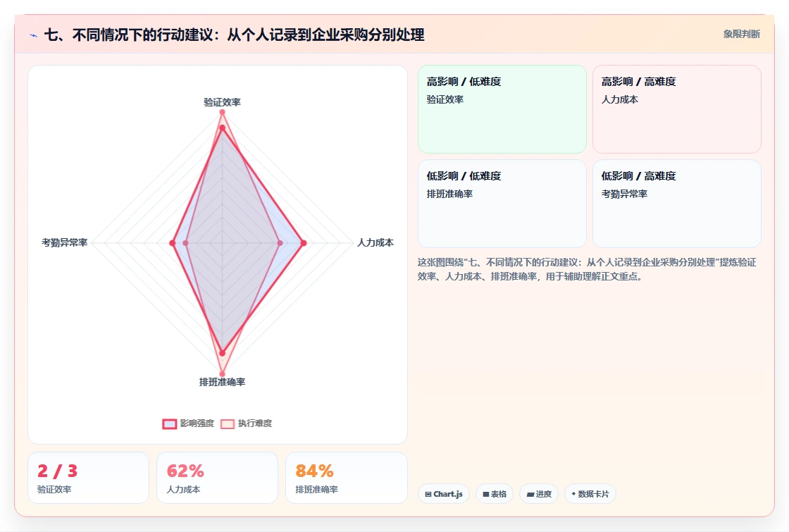Image resolution: width=789 pixels, height=532 pixels.
Task: Click the 验证效率 radar axis label
Action: [222, 102]
